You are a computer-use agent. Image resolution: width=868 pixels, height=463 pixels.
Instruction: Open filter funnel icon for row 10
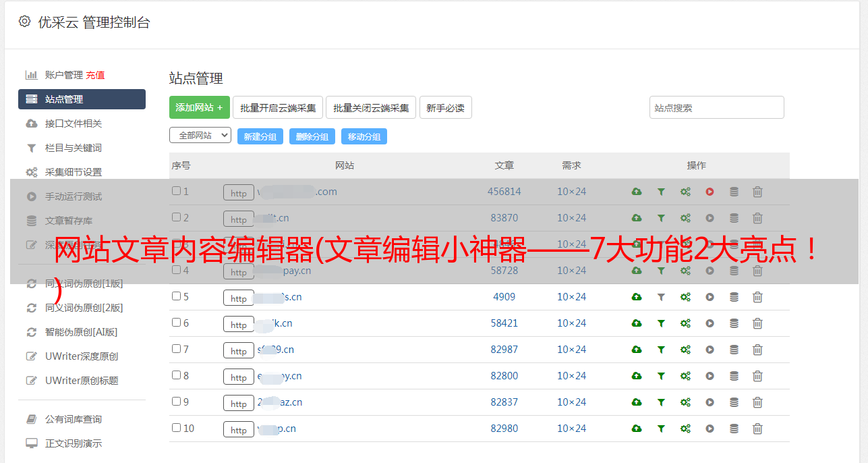pos(661,429)
